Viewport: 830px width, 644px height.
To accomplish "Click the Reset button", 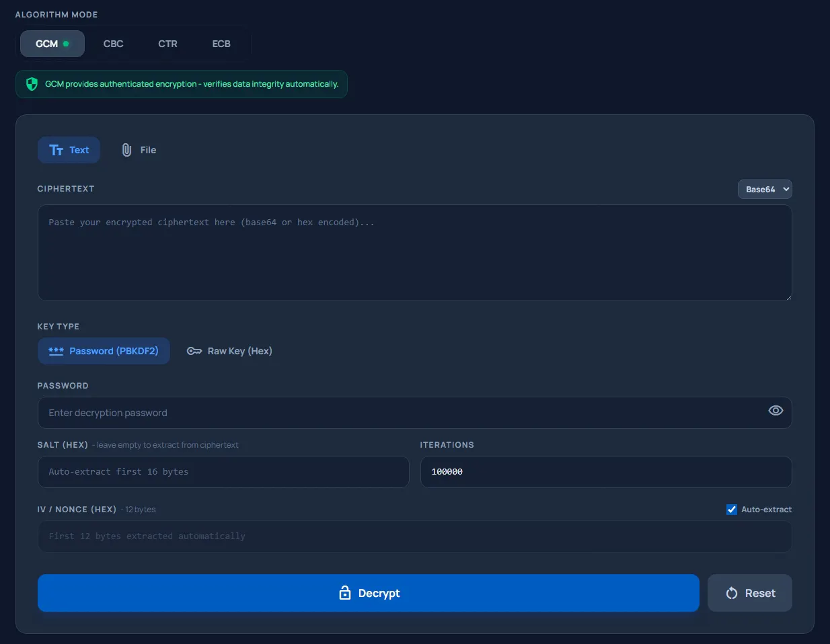I will point(750,593).
